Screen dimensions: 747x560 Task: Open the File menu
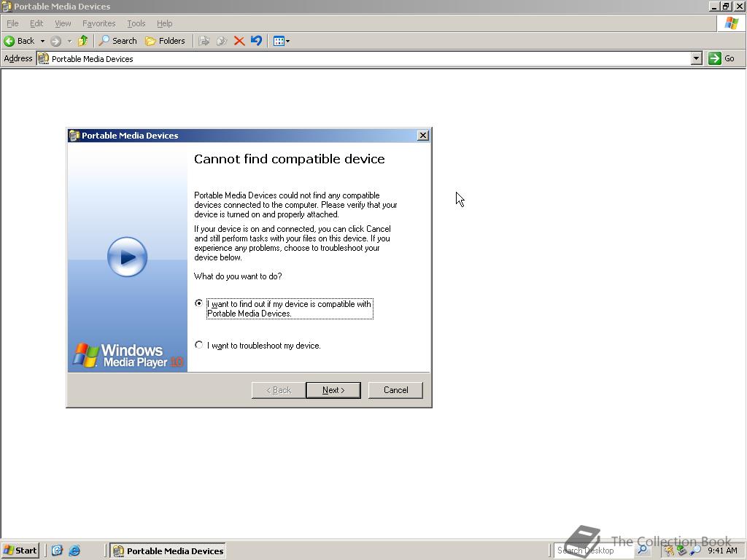[12, 23]
